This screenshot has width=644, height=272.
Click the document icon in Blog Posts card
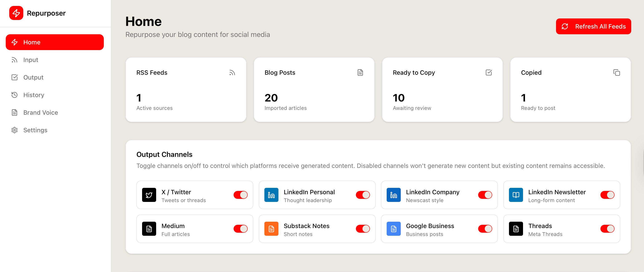click(x=360, y=73)
